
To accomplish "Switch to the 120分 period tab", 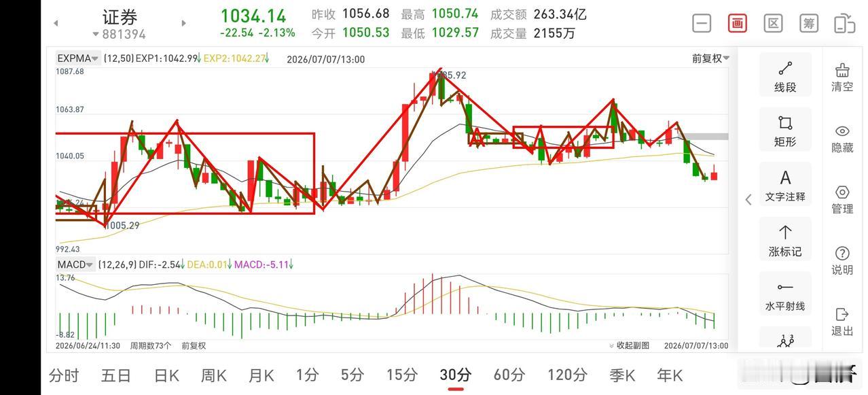I will (567, 375).
